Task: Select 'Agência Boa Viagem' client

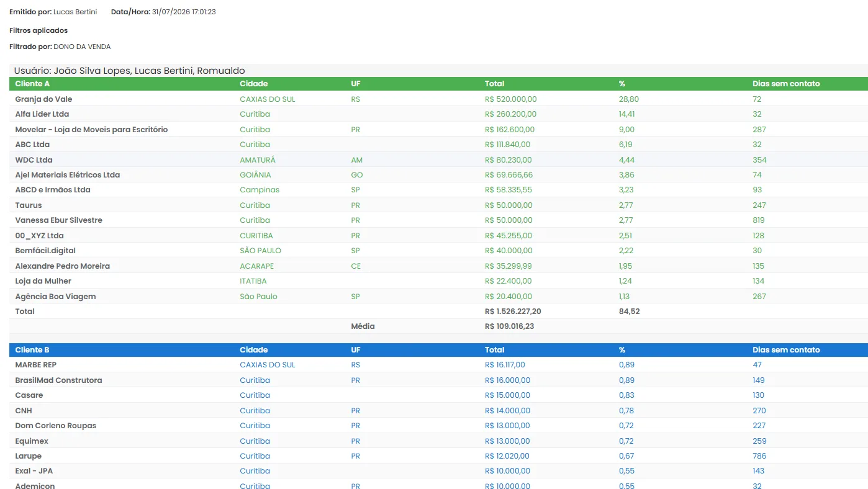Action: click(56, 297)
